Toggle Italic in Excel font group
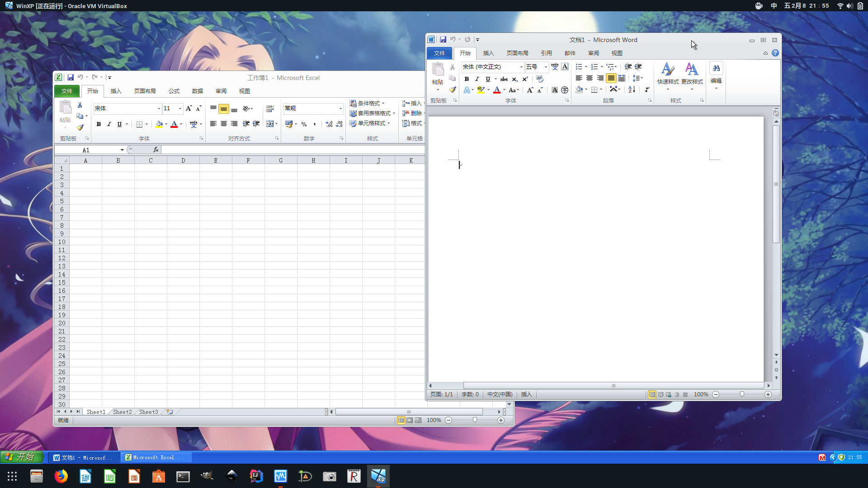Image resolution: width=868 pixels, height=488 pixels. pyautogui.click(x=109, y=124)
